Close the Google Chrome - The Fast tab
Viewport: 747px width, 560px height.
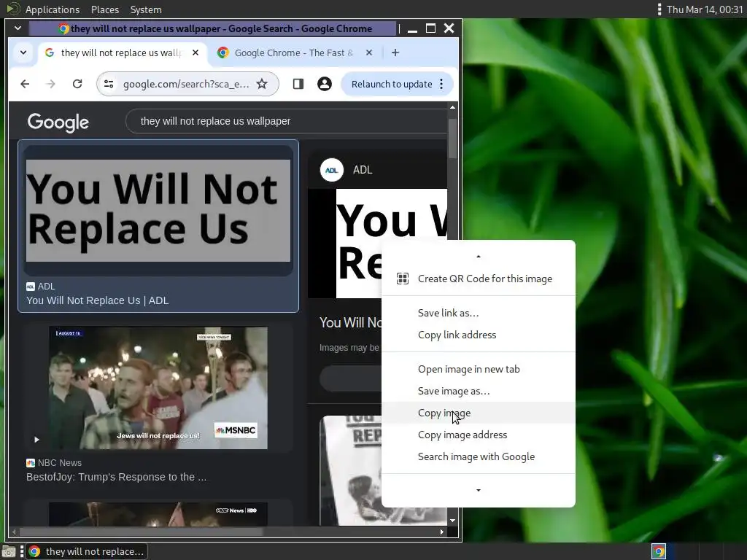pyautogui.click(x=368, y=52)
